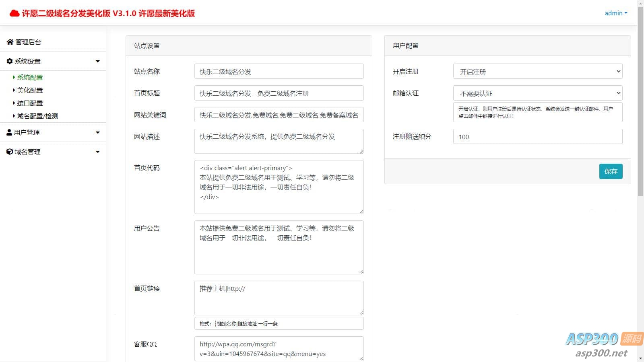
Task: Click the site title header link
Action: point(108,13)
